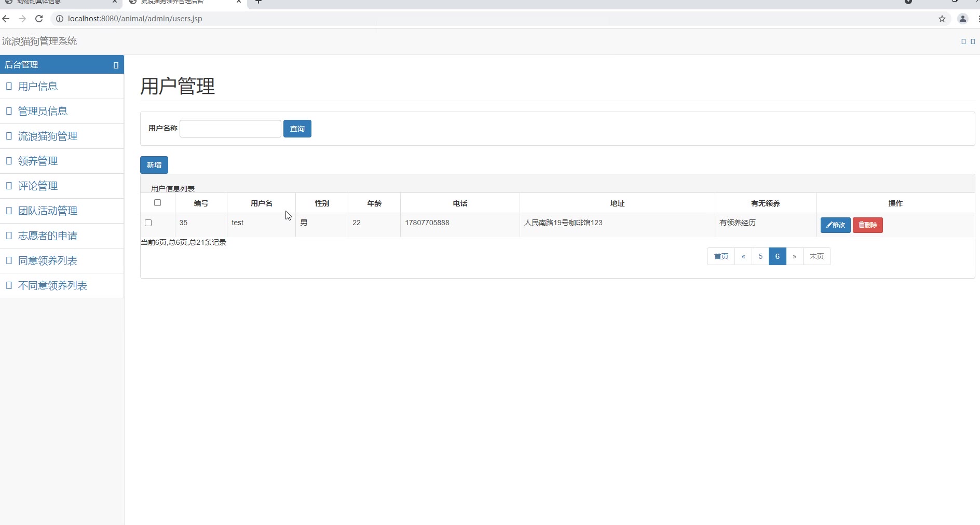Click 电话 column header
This screenshot has width=980, height=525.
460,203
